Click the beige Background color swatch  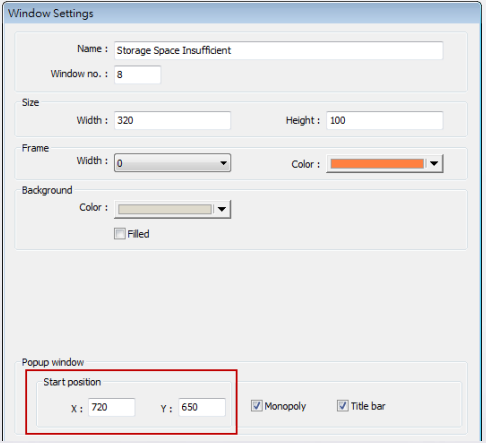tap(165, 209)
